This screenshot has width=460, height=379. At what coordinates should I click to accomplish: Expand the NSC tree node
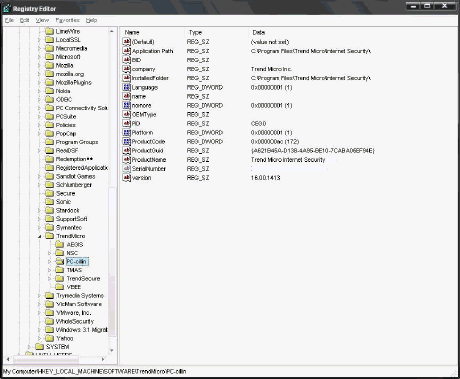(x=49, y=253)
